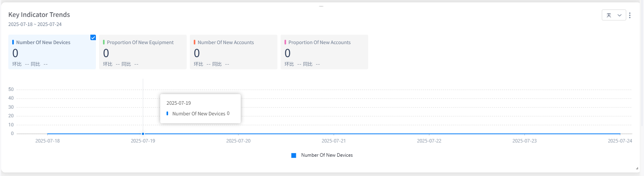Image resolution: width=644 pixels, height=176 pixels.
Task: Click the 2025-07-23 x-axis label
Action: click(524, 141)
